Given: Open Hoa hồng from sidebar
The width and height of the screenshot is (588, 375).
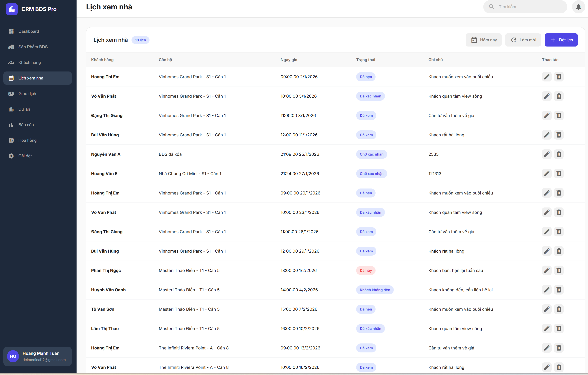Looking at the screenshot, I should pos(27,140).
